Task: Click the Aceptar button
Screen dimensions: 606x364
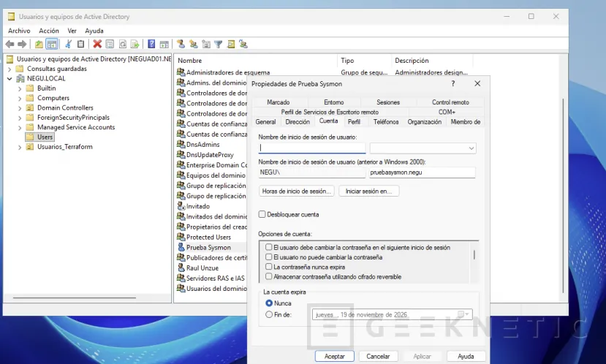Action: (334, 356)
